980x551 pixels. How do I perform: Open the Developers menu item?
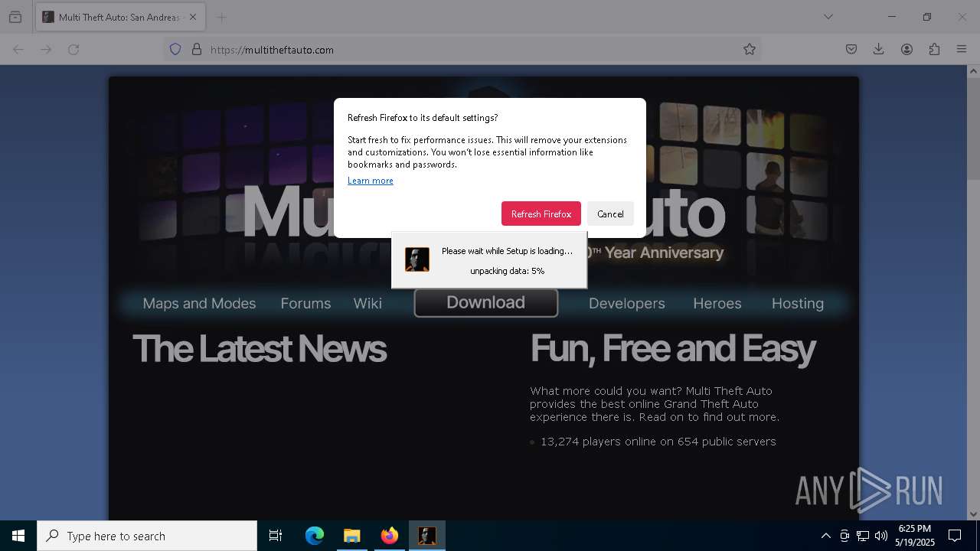tap(627, 303)
